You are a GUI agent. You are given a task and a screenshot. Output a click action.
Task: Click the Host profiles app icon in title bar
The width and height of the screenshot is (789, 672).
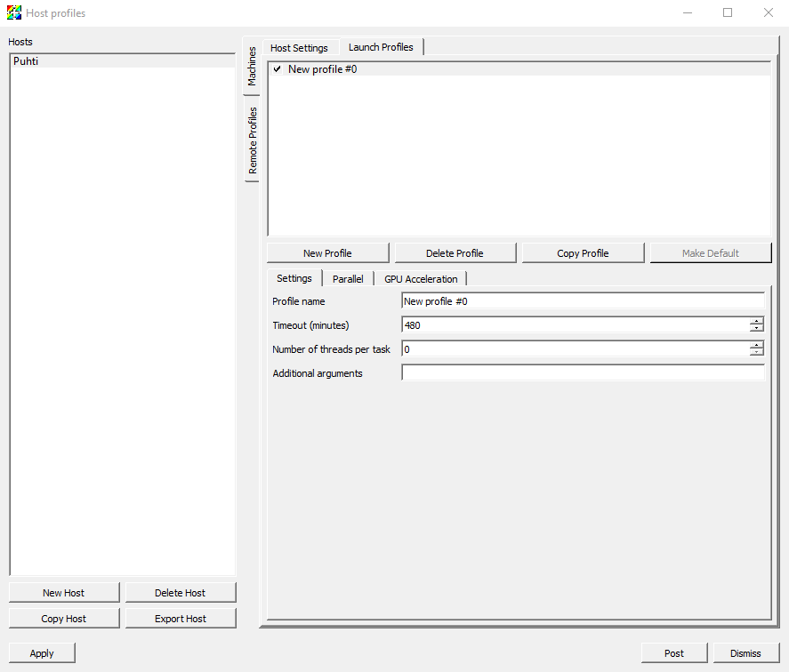coord(13,13)
